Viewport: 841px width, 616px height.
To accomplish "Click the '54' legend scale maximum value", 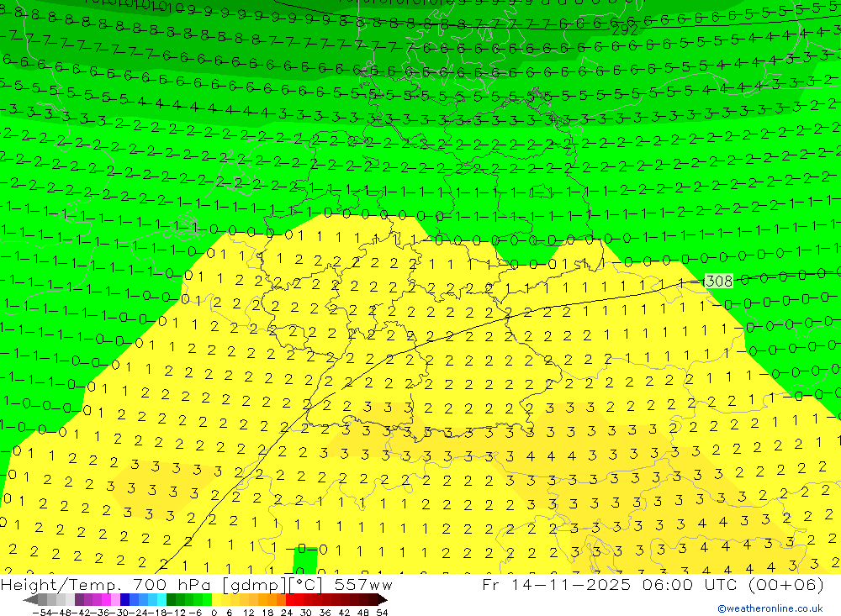I will click(382, 613).
